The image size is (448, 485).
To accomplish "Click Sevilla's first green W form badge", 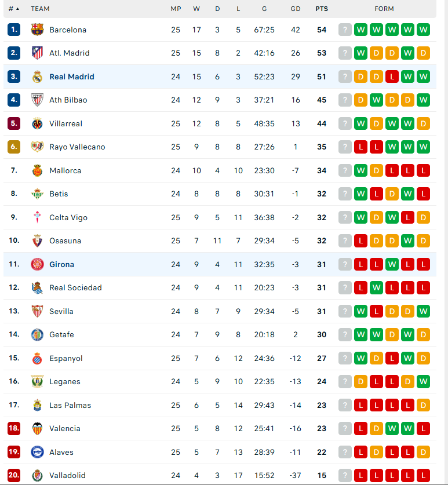I will pos(360,311).
